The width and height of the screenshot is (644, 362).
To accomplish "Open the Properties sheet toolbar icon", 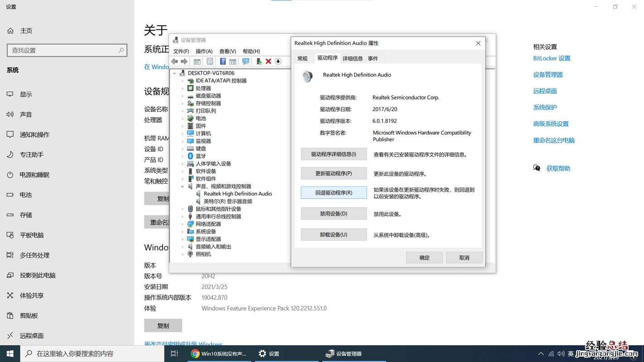I will click(x=210, y=62).
